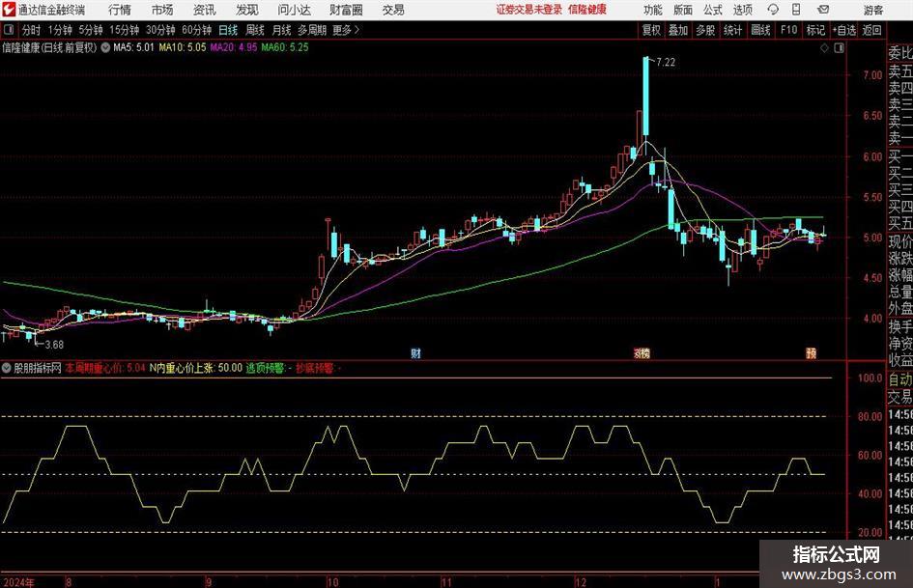Select the 5分钟 period tab

90,30
